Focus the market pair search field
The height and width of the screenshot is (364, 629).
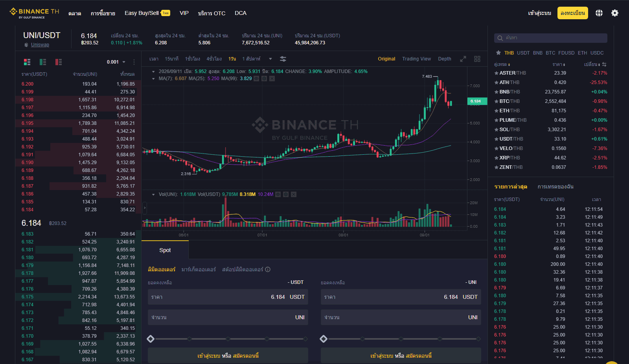point(550,38)
